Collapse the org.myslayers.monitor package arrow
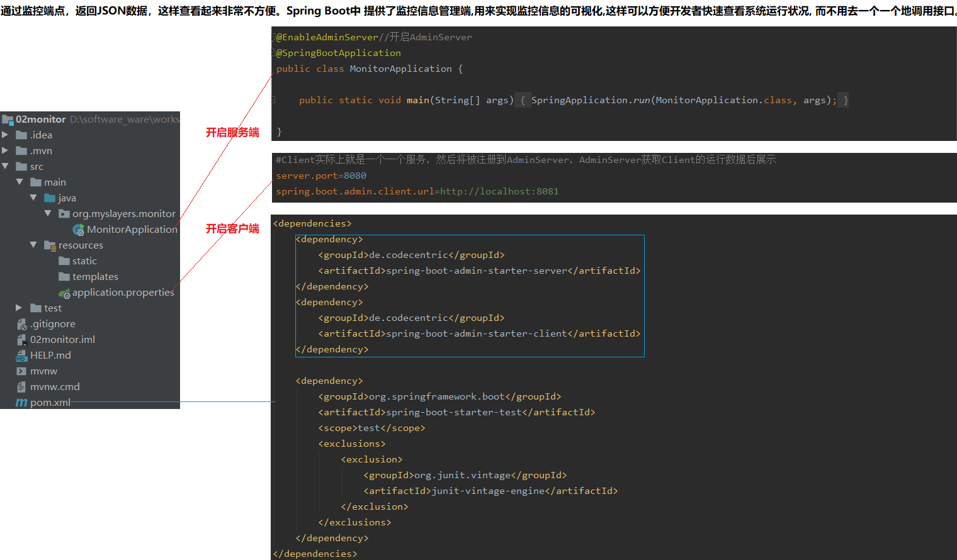The width and height of the screenshot is (957, 560). (48, 213)
